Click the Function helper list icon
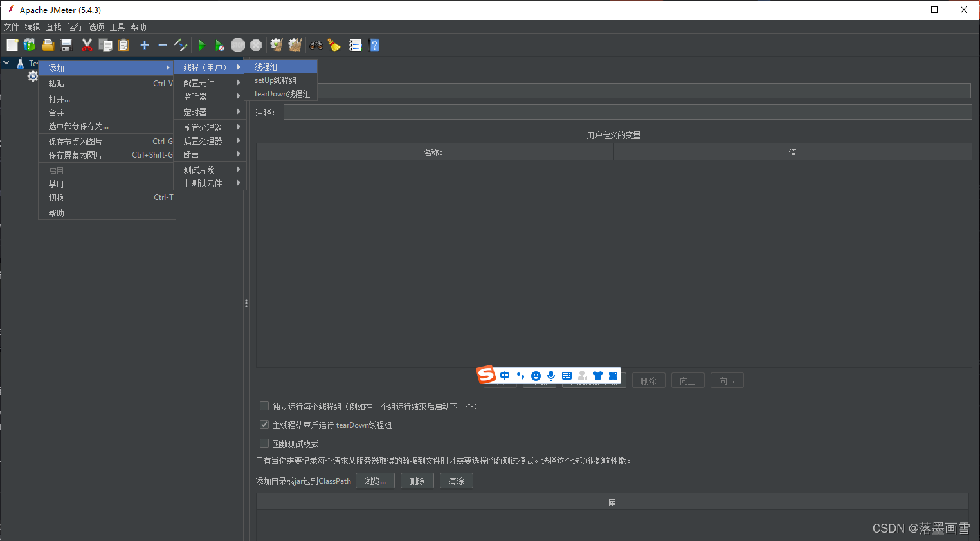This screenshot has height=541, width=980. (x=355, y=45)
